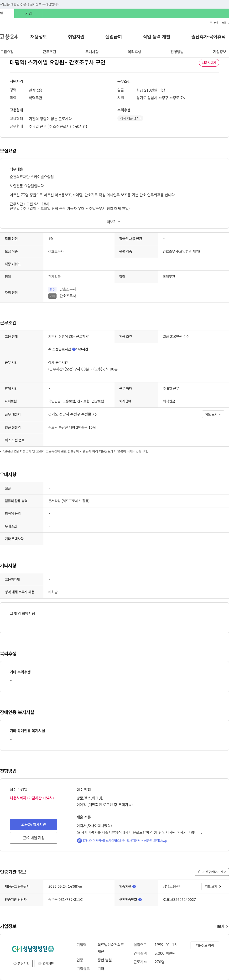Toggle 열람차단 for this company
Viewport: 229px width, 980px height.
point(46,964)
